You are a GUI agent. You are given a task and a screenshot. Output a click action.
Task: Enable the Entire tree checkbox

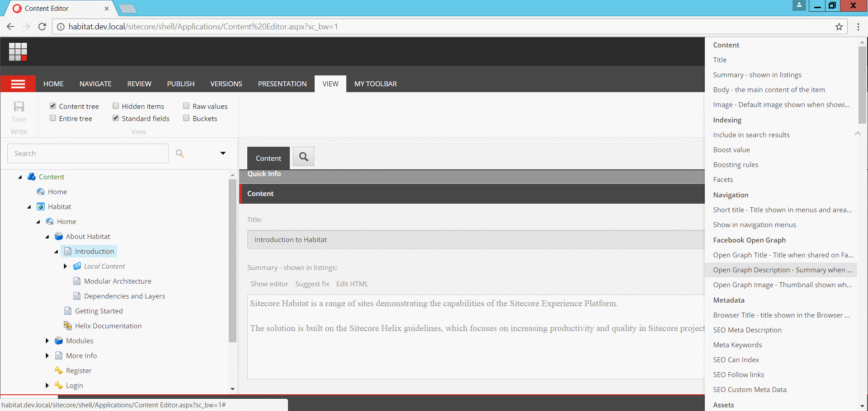tap(53, 118)
